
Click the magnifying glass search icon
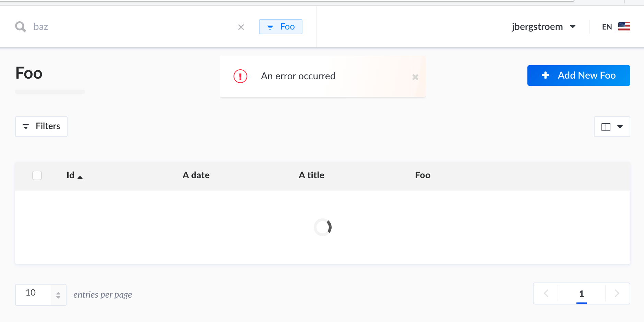click(x=20, y=26)
